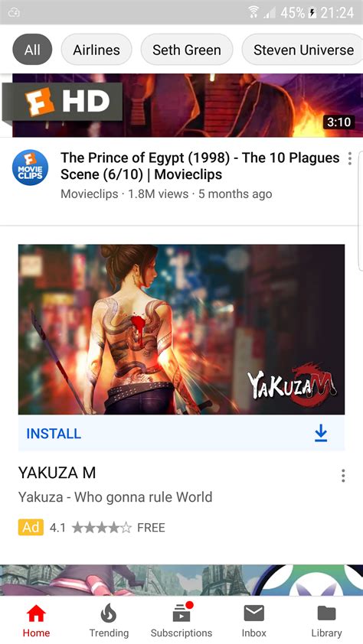Open more options menu for YAKUZA M ad
The height and width of the screenshot is (644, 363).
[x=343, y=476]
